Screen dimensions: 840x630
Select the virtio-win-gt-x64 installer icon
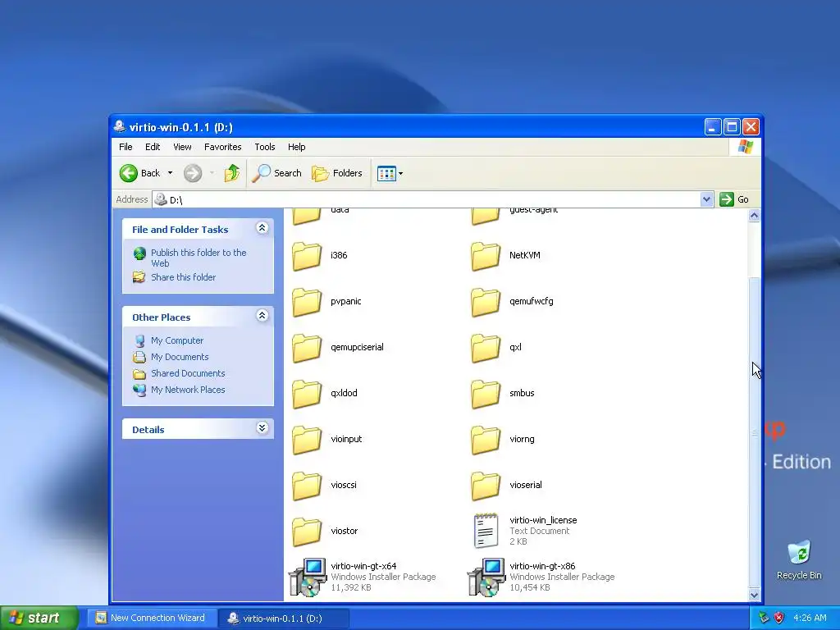(308, 577)
